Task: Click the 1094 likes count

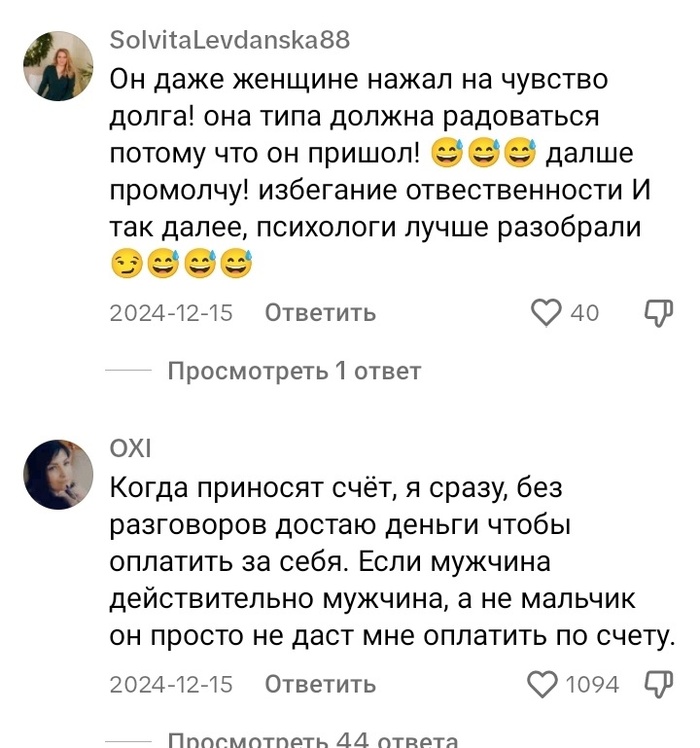Action: pyautogui.click(x=592, y=684)
